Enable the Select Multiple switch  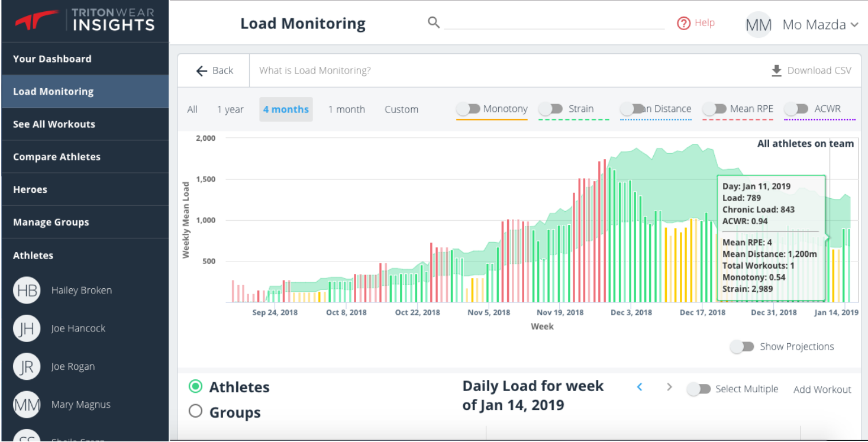[x=698, y=389]
